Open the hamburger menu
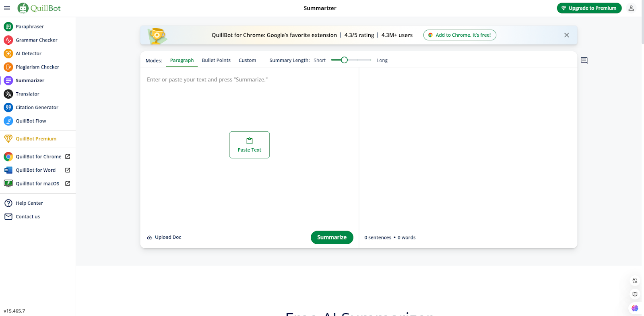 click(x=7, y=8)
